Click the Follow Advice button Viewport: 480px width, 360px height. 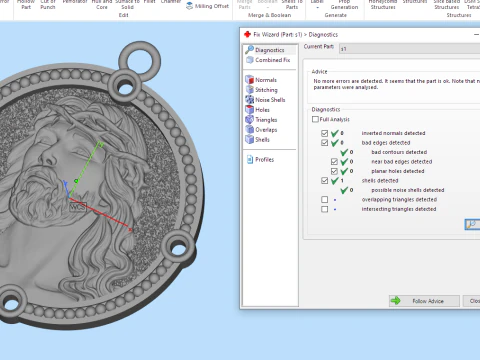[424, 301]
